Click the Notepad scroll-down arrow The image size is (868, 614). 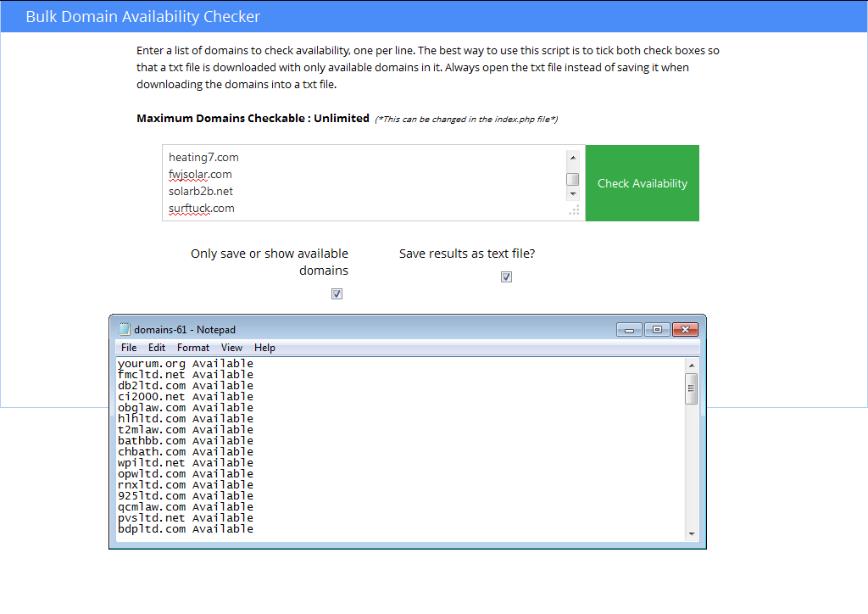coord(692,533)
